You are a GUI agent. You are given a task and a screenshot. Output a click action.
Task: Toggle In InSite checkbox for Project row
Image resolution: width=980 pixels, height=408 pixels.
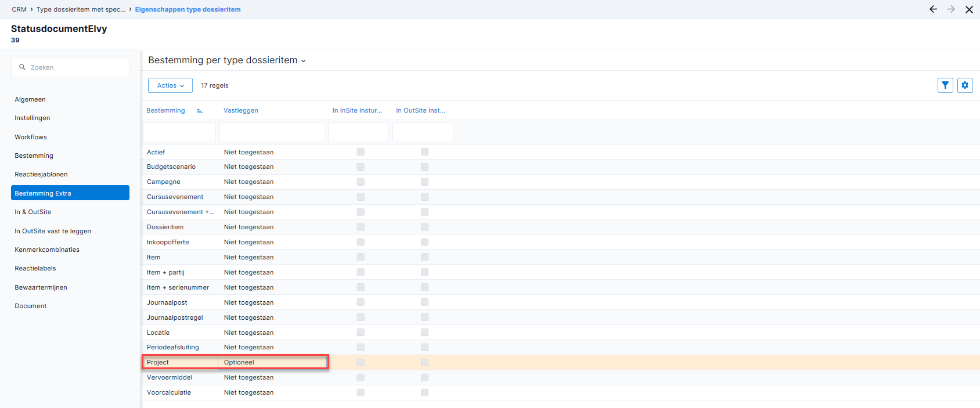click(361, 362)
